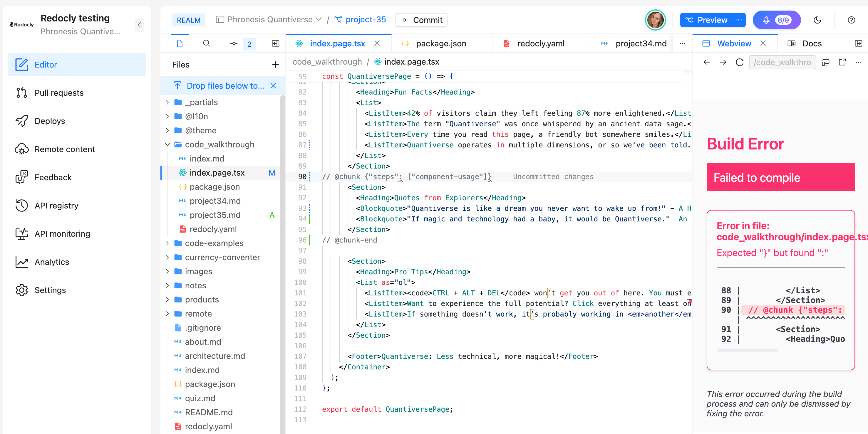Open Analytics in the sidebar
The image size is (868, 434).
pyautogui.click(x=77, y=262)
